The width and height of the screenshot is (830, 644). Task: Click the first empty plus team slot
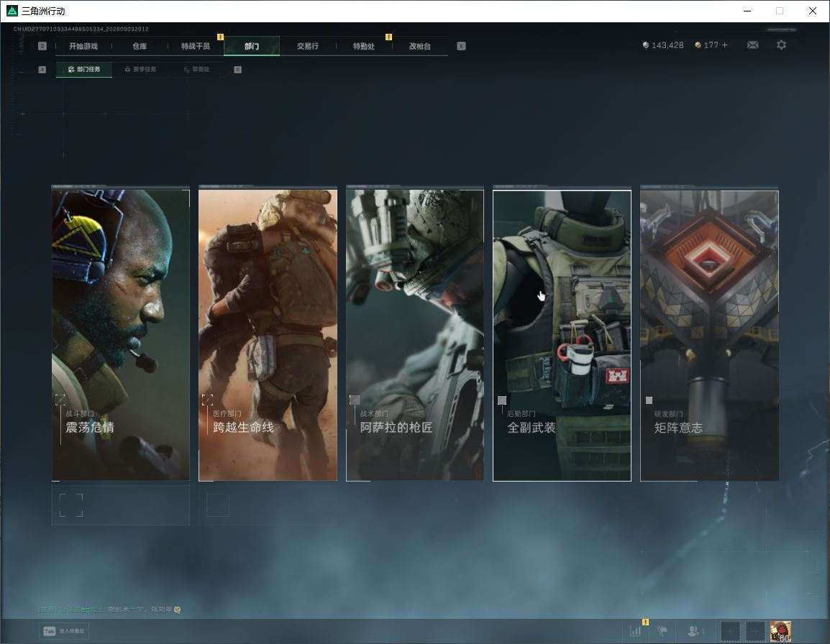click(x=731, y=631)
